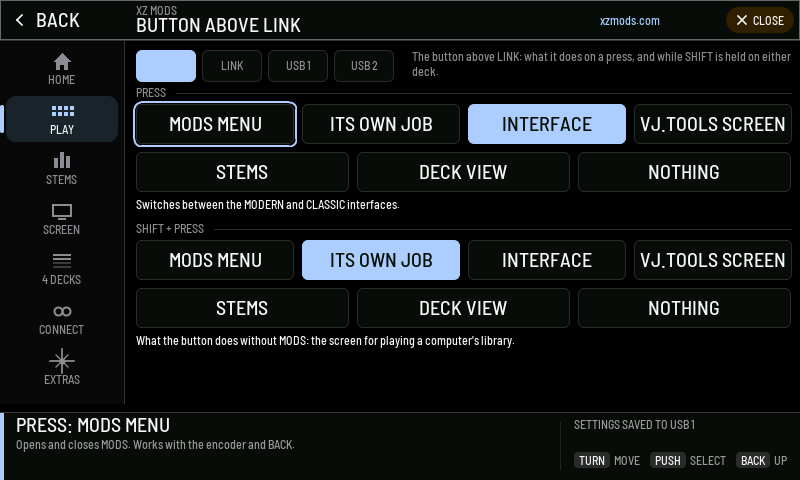The height and width of the screenshot is (480, 800).
Task: Set PRESS action to MODS MENU
Action: 215,124
